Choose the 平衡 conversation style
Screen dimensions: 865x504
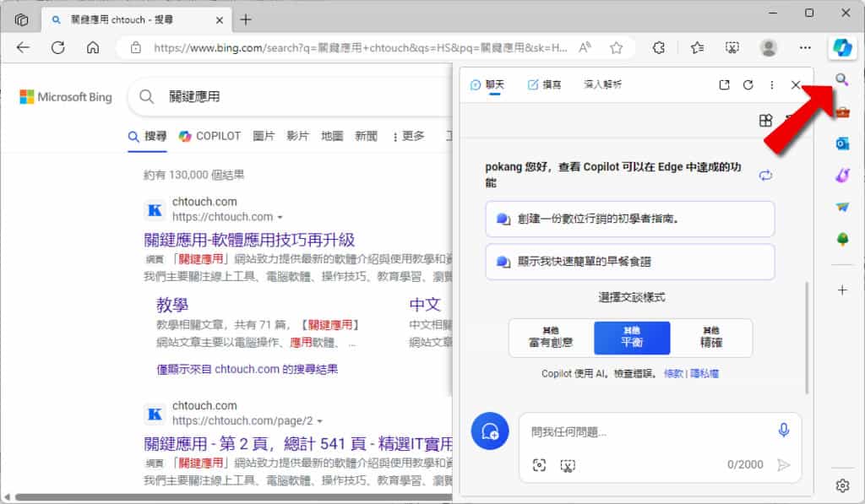(632, 338)
